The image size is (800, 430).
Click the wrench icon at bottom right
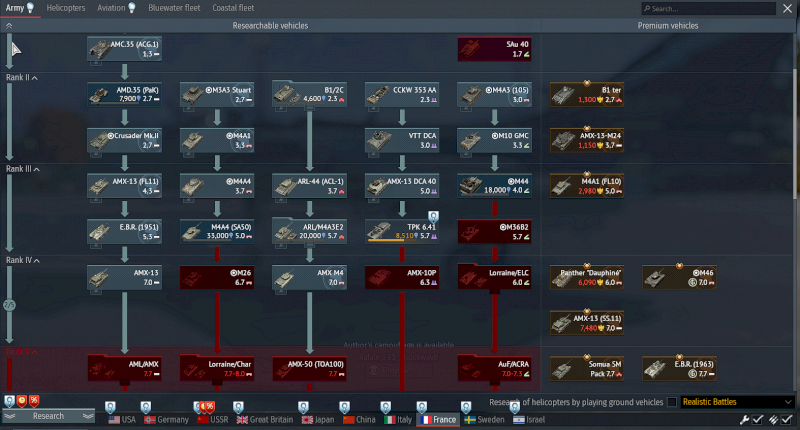coord(742,419)
